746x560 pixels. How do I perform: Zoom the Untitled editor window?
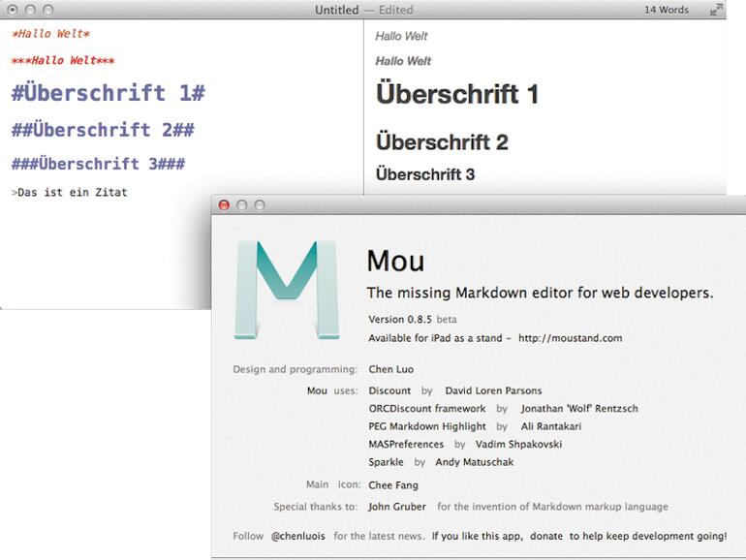tap(48, 10)
